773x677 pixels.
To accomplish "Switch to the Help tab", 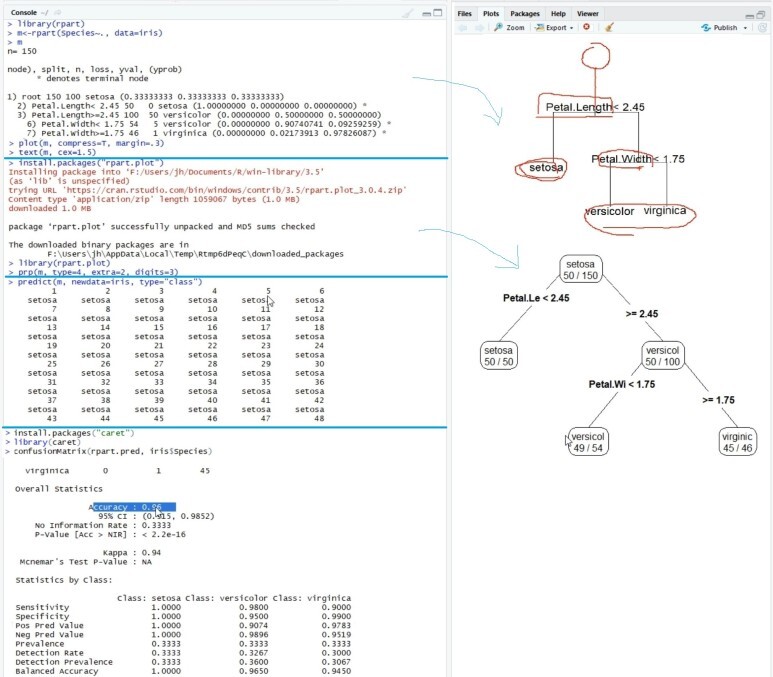I will (558, 14).
